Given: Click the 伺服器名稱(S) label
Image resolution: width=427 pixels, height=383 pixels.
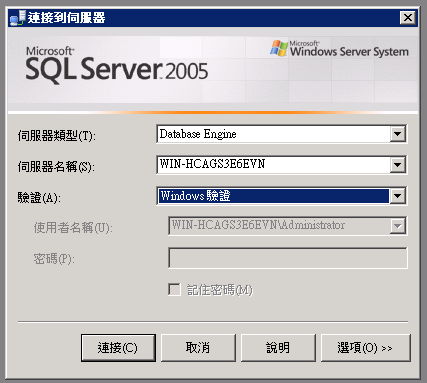Looking at the screenshot, I should (x=56, y=167).
